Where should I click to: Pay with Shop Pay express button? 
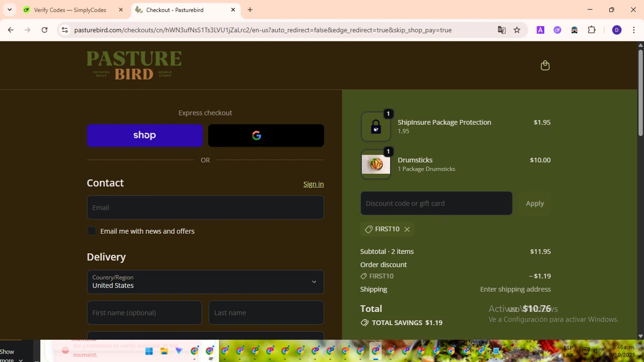[x=145, y=136]
